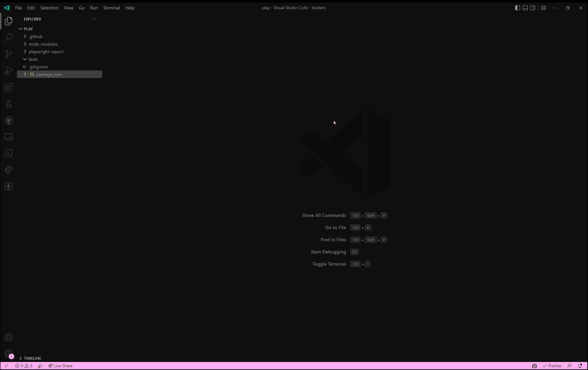Image resolution: width=588 pixels, height=370 pixels.
Task: Collapse the tests folder
Action: (x=25, y=59)
